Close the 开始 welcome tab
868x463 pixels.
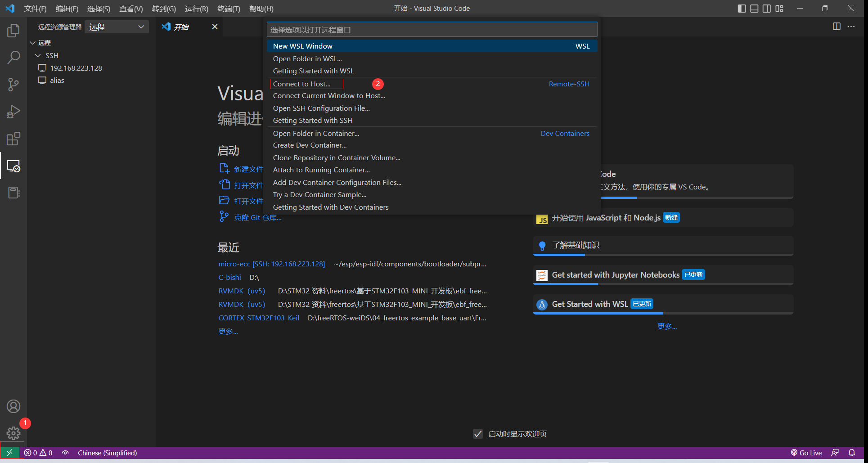click(215, 27)
